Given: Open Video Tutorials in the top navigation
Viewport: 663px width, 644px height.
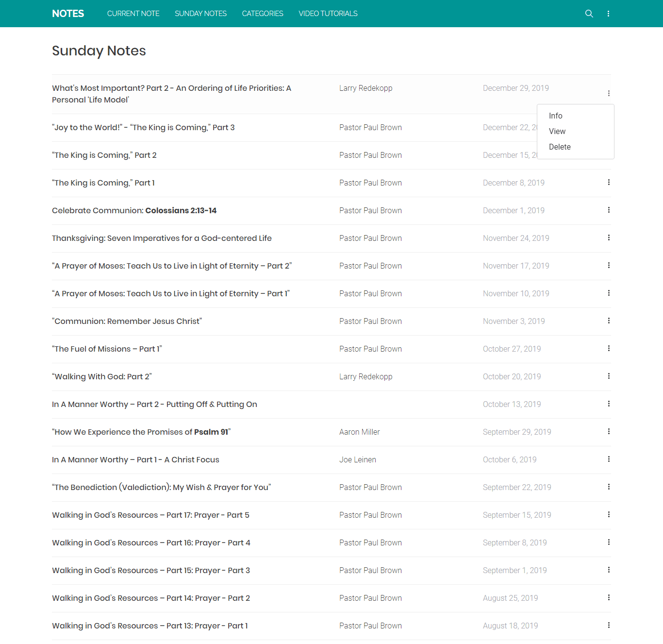Looking at the screenshot, I should (328, 14).
